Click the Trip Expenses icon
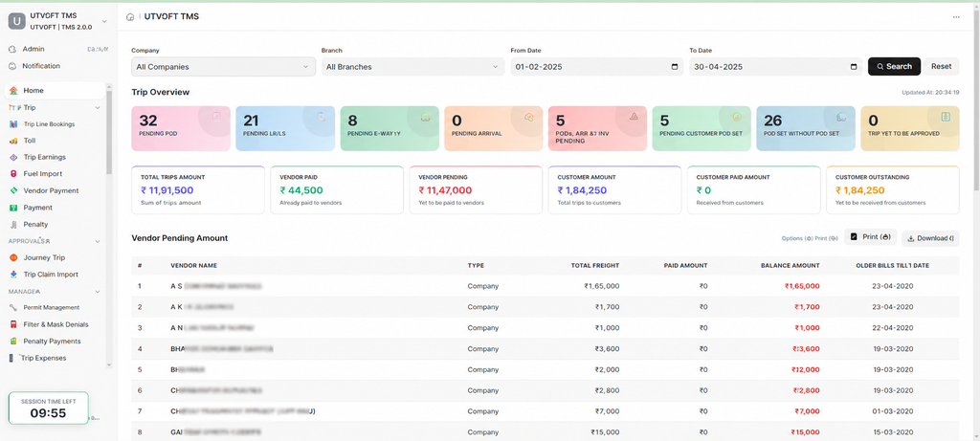The width and height of the screenshot is (980, 441). (x=11, y=358)
